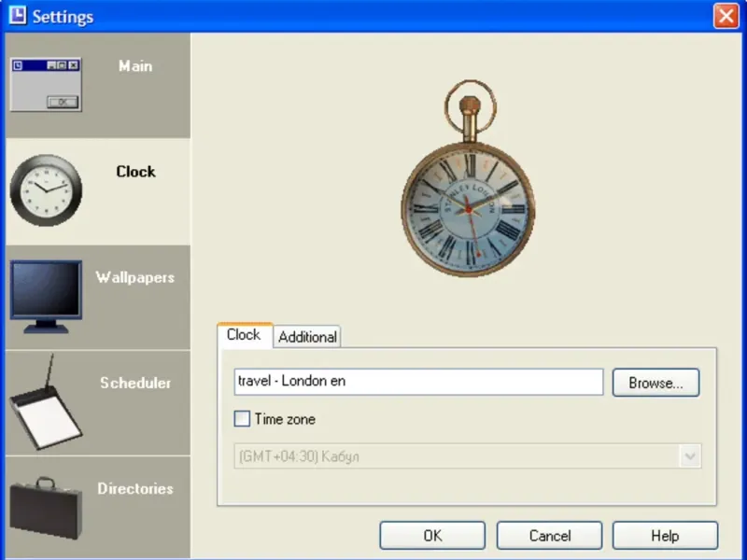Click the pocket watch clock preview
Viewport: 747px width, 560px height.
pyautogui.click(x=469, y=178)
